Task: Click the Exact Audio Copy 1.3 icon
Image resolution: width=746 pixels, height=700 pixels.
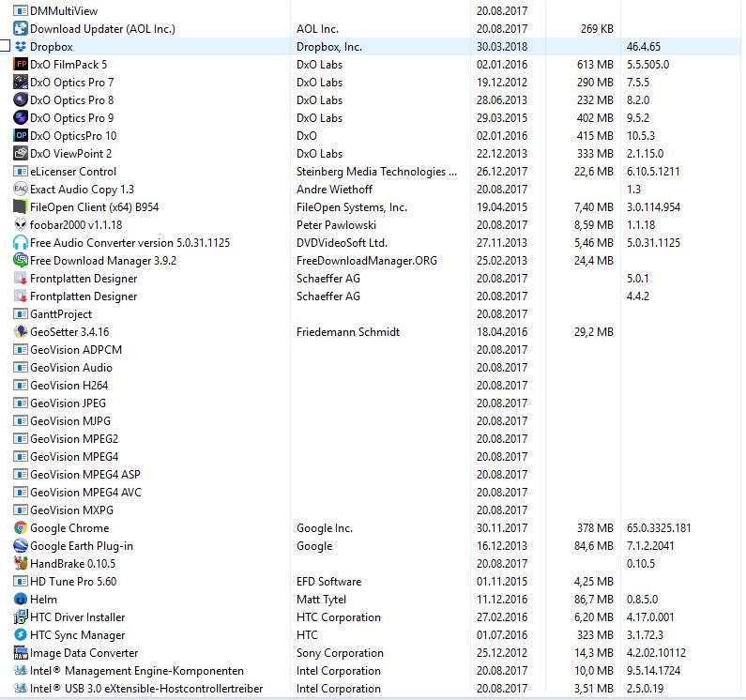Action: tap(21, 190)
